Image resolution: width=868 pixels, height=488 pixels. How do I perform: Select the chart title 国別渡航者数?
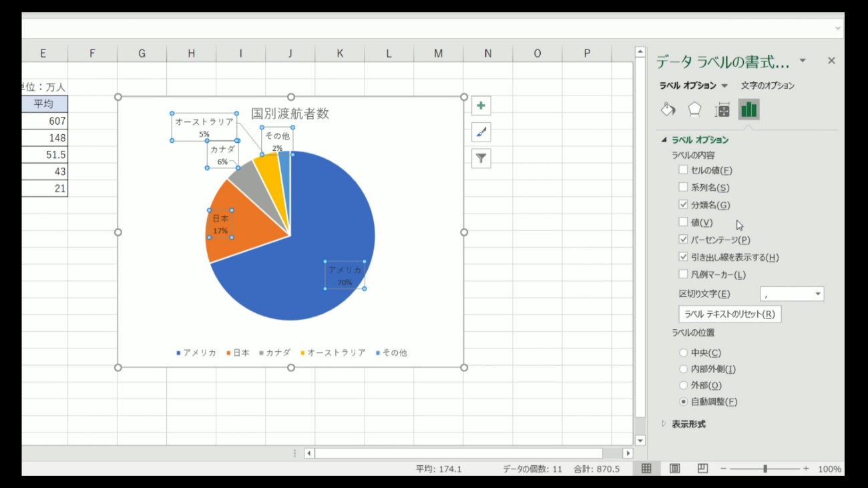[290, 113]
